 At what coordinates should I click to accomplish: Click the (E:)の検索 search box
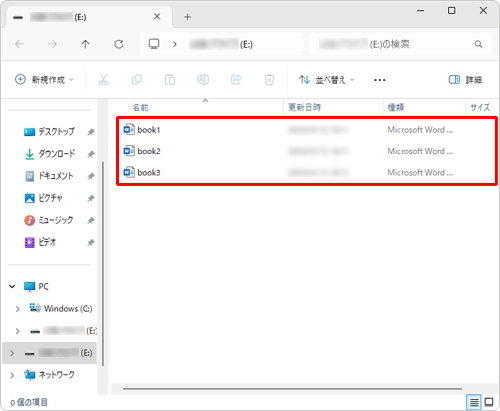400,44
